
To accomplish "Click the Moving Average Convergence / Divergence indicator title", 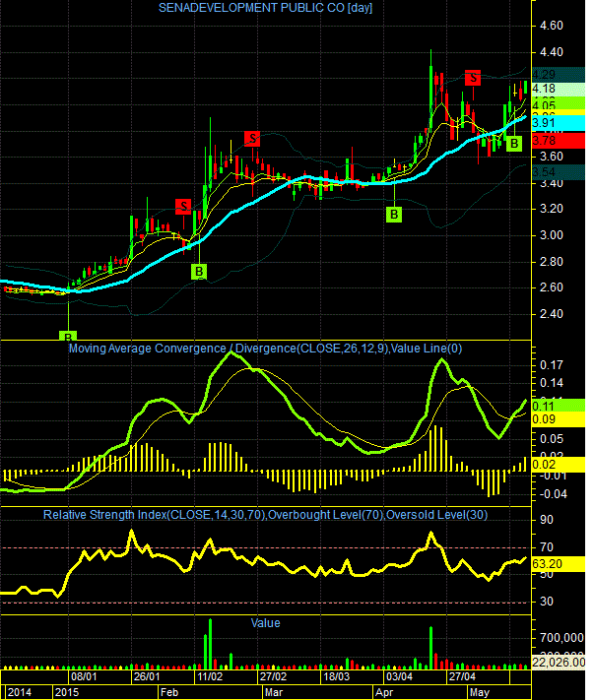I will coord(265,349).
